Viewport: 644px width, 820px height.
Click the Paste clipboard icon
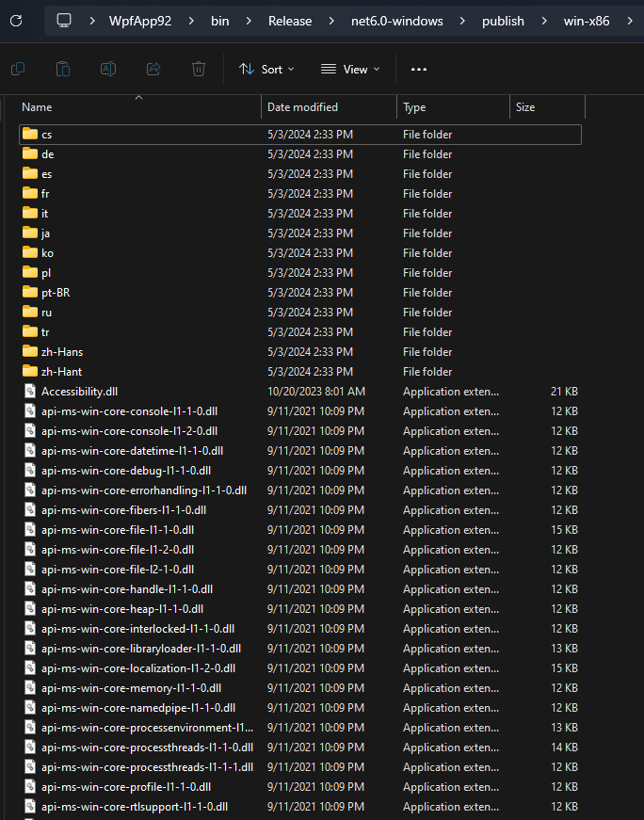click(x=63, y=69)
